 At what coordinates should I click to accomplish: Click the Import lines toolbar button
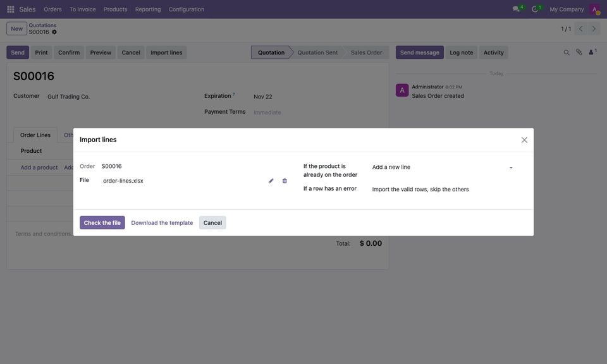click(x=166, y=52)
